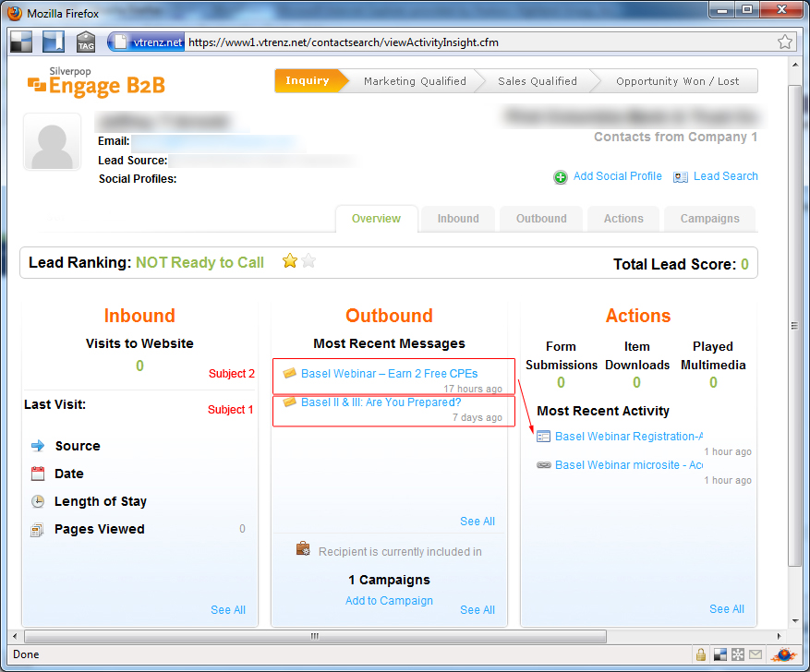Click the padlock icon in status bar
The image size is (810, 672).
[700, 654]
